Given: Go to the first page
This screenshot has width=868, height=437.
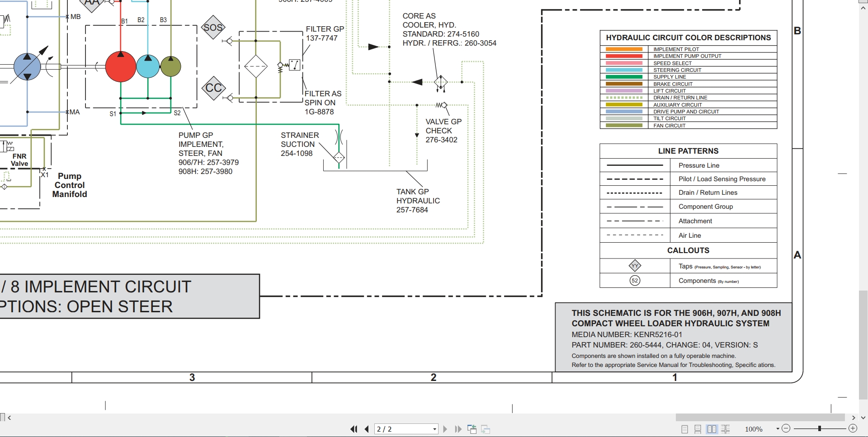Looking at the screenshot, I should [354, 429].
